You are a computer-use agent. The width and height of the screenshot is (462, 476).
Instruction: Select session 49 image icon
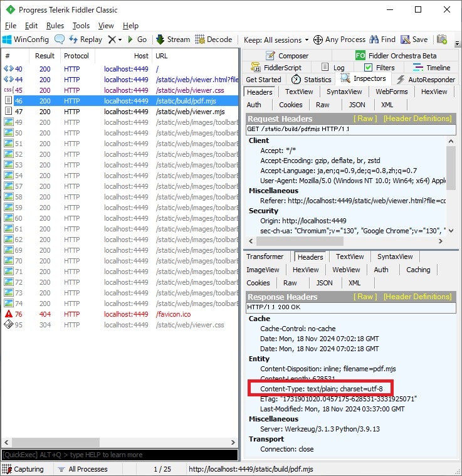(x=9, y=122)
